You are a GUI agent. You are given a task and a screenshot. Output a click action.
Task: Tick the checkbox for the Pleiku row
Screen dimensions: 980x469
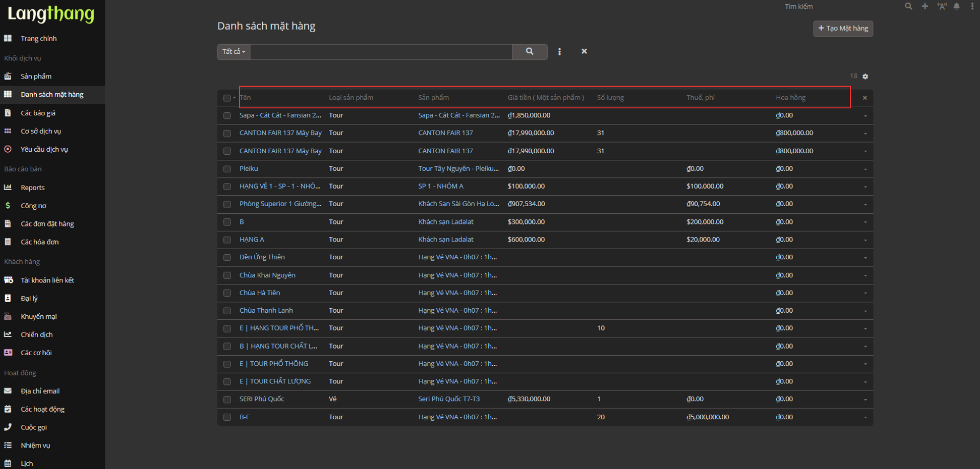point(227,169)
